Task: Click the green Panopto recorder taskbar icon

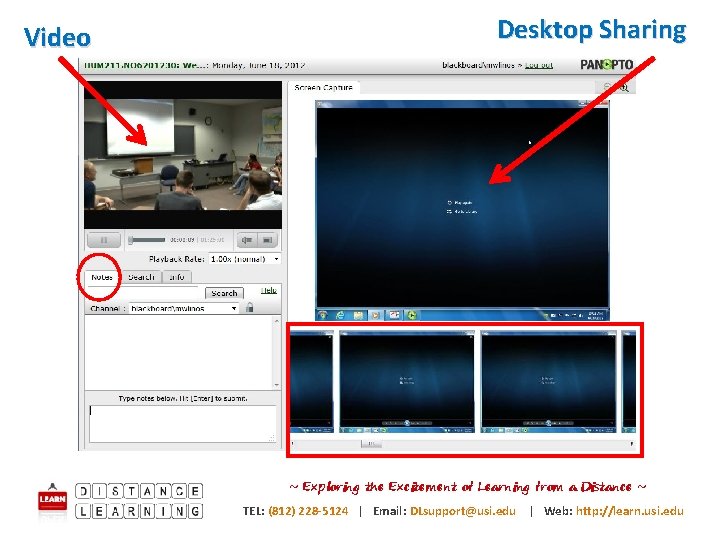Action: pyautogui.click(x=412, y=315)
